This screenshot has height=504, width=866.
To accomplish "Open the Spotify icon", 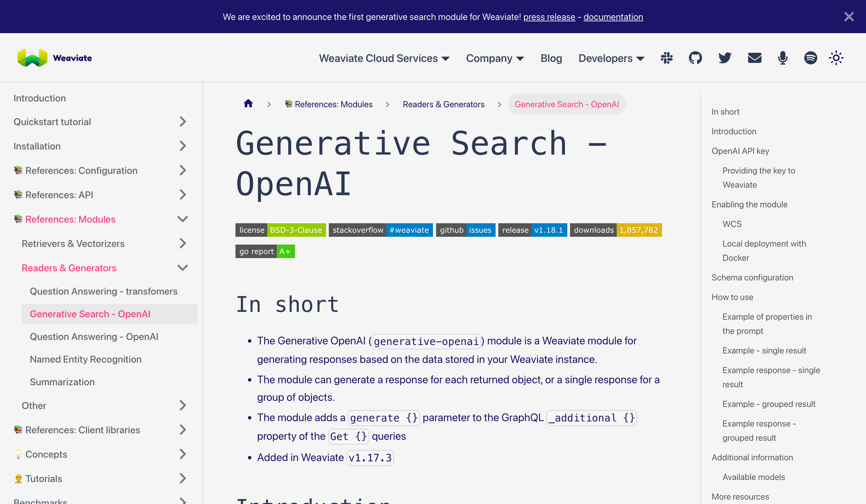I will tap(810, 58).
